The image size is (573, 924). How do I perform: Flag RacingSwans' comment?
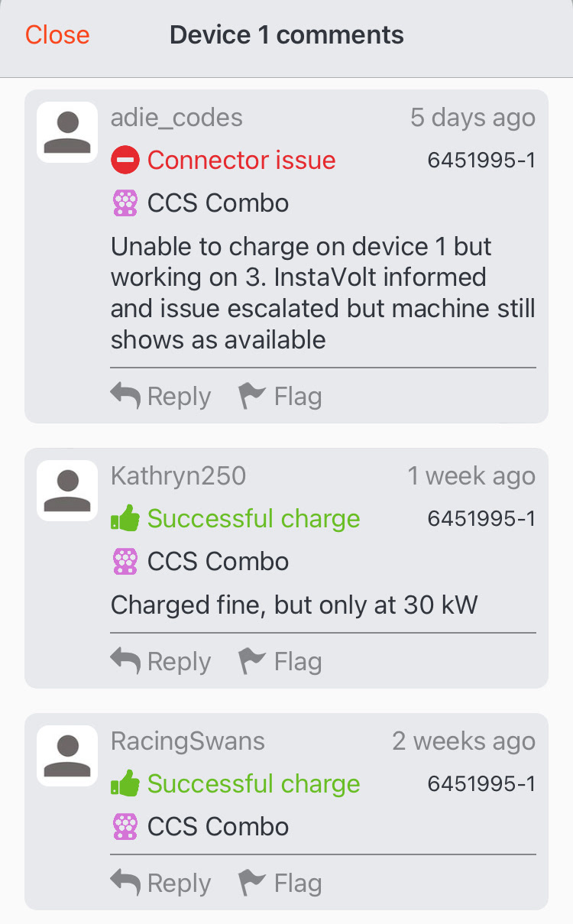(x=280, y=883)
